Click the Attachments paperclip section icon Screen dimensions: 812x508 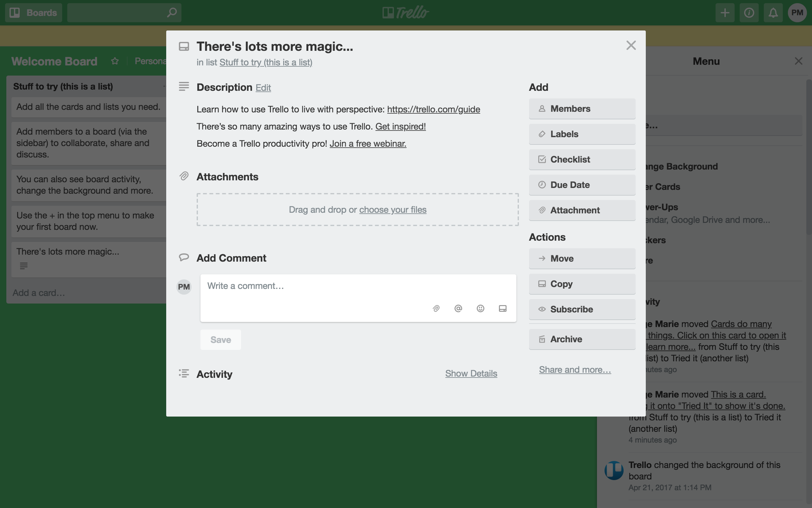184,176
